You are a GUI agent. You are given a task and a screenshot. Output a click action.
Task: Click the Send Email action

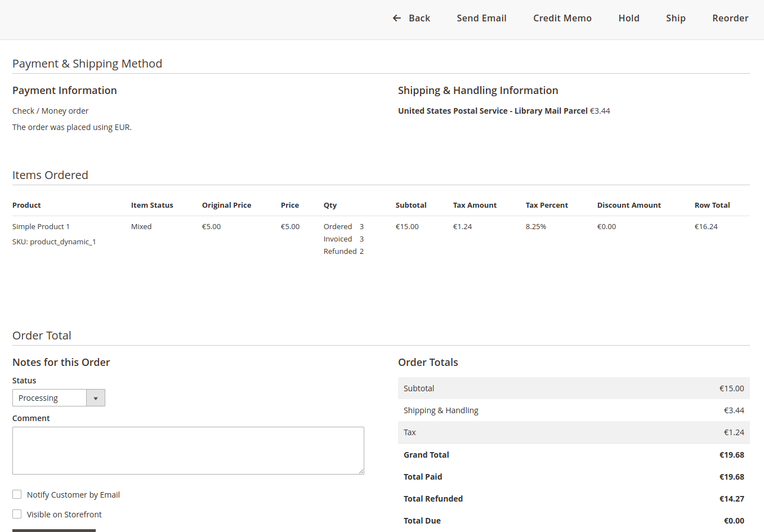coord(481,18)
